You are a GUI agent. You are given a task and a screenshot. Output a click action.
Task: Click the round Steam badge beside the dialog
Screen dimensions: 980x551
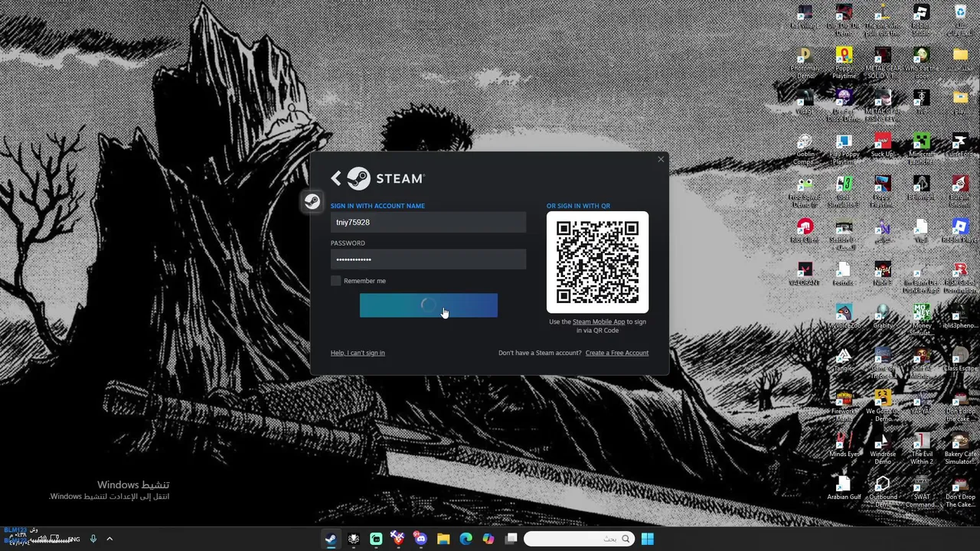(312, 202)
